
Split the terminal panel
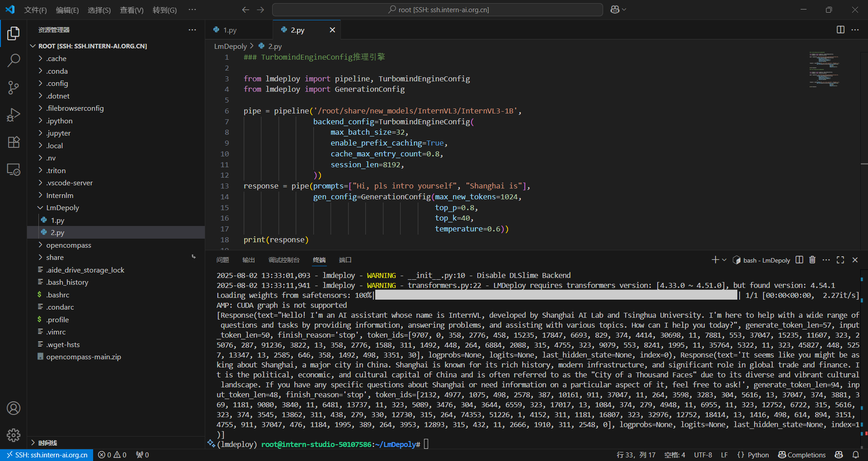click(799, 260)
